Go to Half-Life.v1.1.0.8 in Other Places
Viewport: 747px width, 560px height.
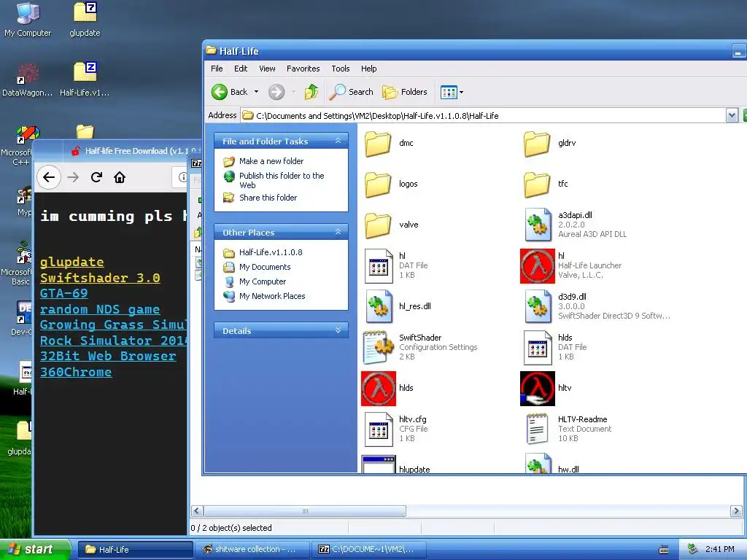click(271, 252)
